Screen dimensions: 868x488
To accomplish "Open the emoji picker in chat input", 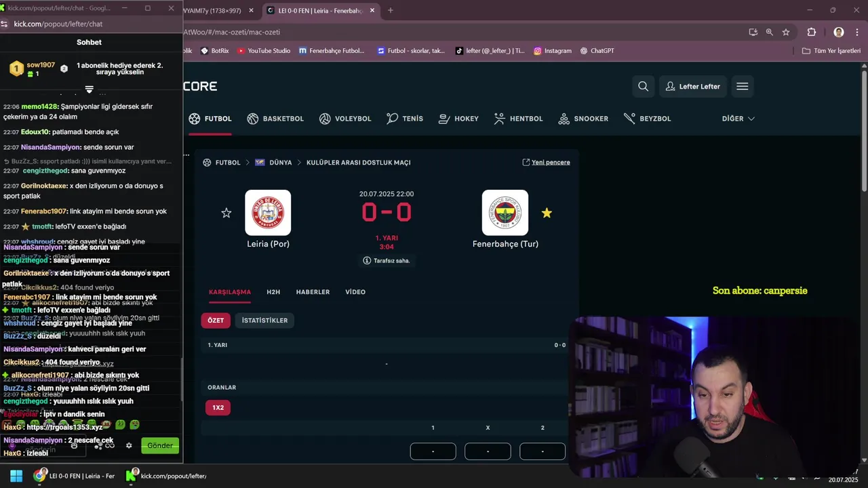I will point(75,445).
